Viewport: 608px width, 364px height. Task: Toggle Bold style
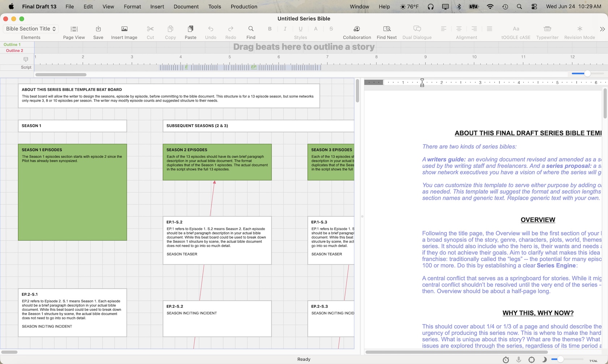(x=270, y=29)
